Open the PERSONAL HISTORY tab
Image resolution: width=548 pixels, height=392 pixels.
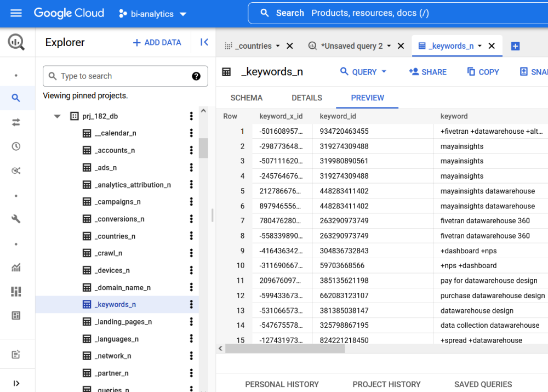pyautogui.click(x=282, y=385)
